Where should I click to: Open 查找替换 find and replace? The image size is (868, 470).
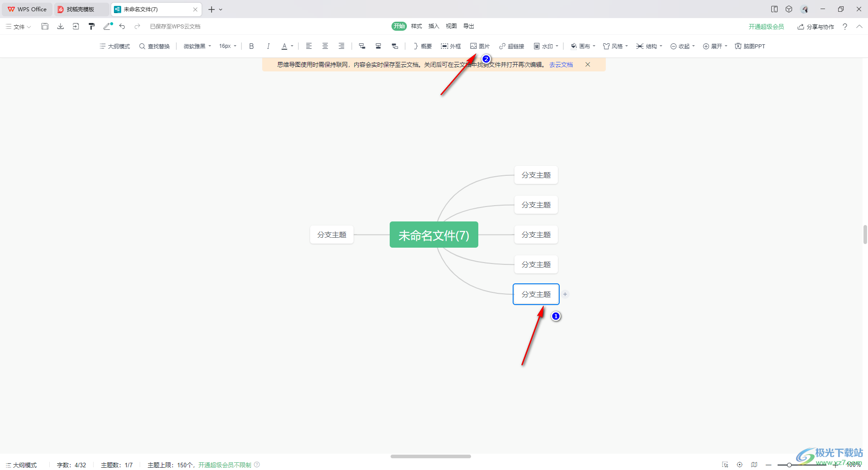155,46
